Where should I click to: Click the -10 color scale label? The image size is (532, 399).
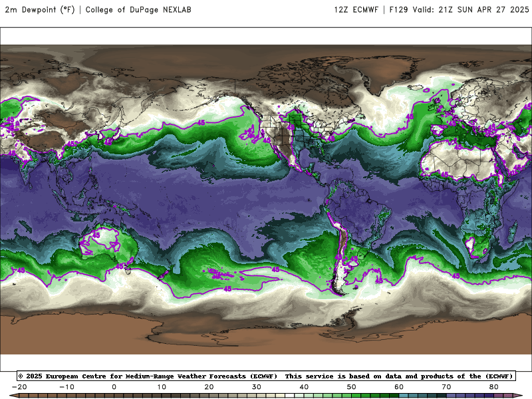coord(66,387)
